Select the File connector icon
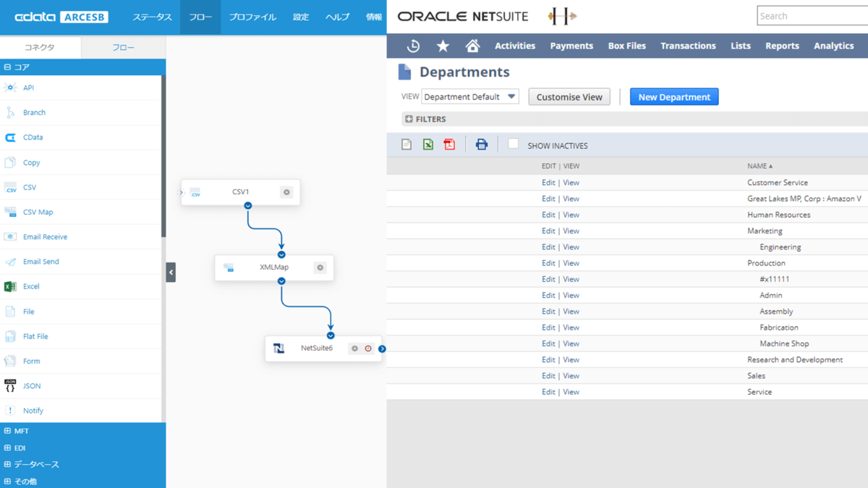 click(10, 312)
